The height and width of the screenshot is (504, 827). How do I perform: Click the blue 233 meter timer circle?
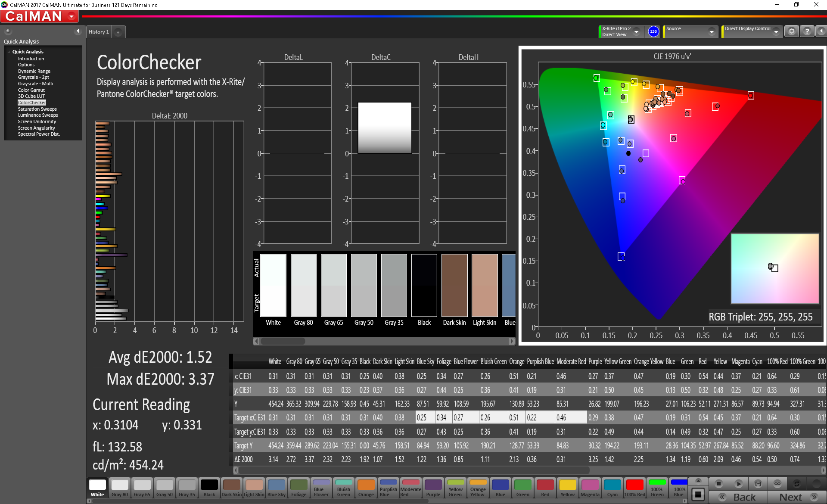[653, 31]
